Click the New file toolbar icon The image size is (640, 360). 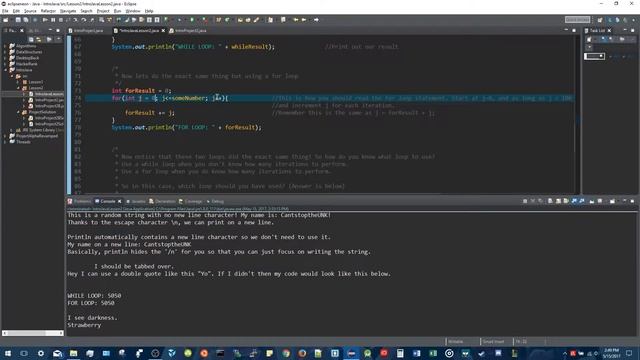6,20
